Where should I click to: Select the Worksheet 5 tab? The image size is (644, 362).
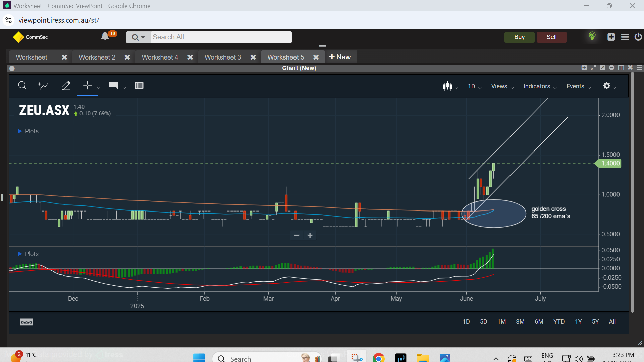point(286,57)
